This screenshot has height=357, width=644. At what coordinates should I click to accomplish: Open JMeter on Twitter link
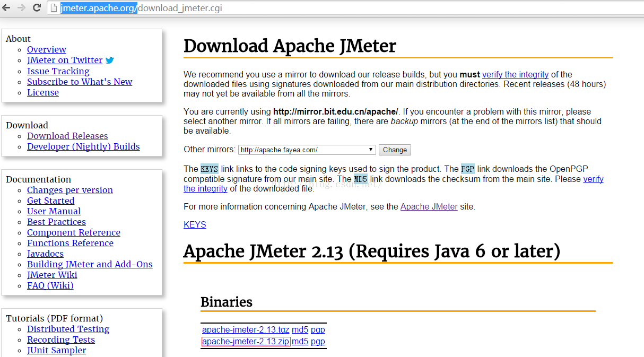(65, 60)
